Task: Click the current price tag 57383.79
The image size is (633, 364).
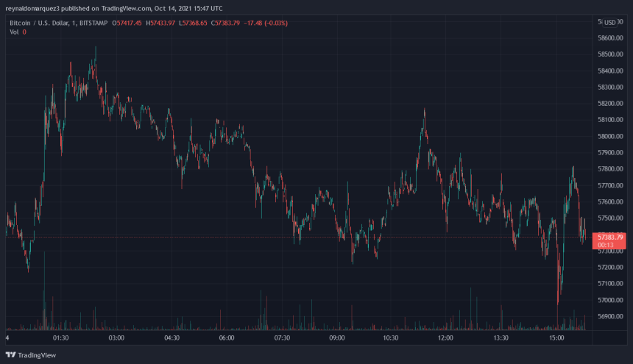Action: click(x=610, y=237)
